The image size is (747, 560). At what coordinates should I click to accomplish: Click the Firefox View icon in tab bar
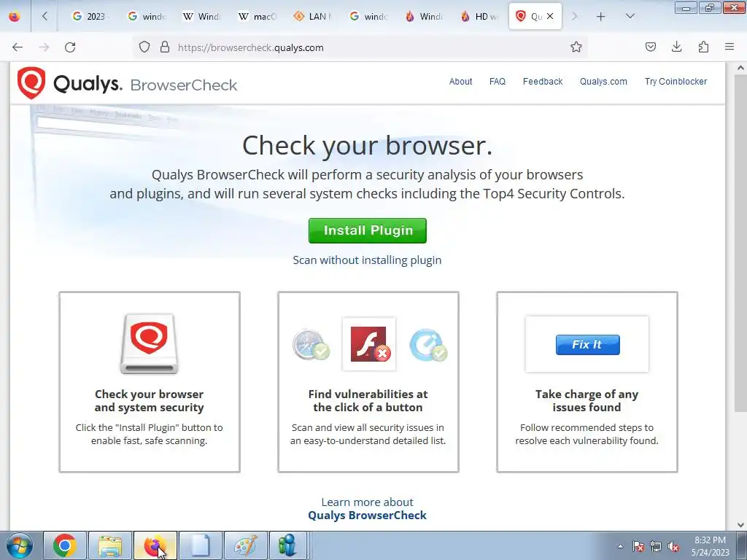coord(15,17)
